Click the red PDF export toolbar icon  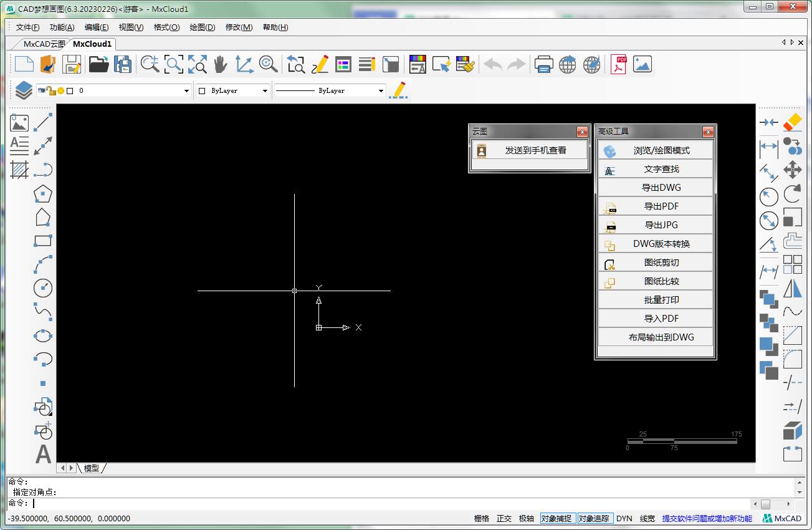point(618,64)
